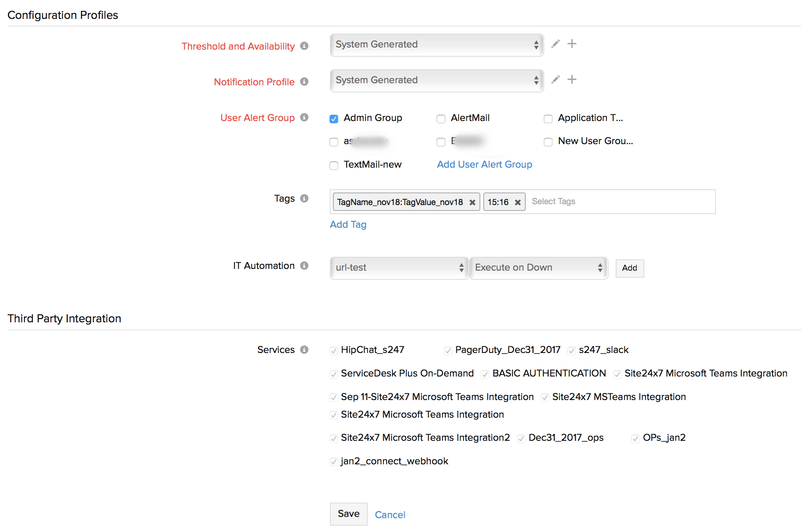Open the Threshold and Availability dropdown

tap(436, 45)
